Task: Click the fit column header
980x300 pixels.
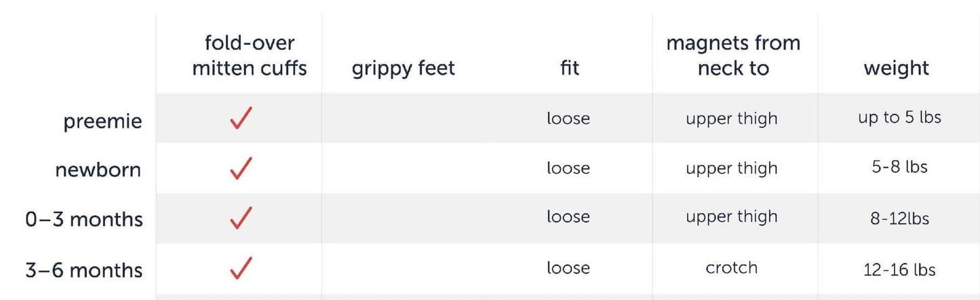Action: [x=568, y=68]
